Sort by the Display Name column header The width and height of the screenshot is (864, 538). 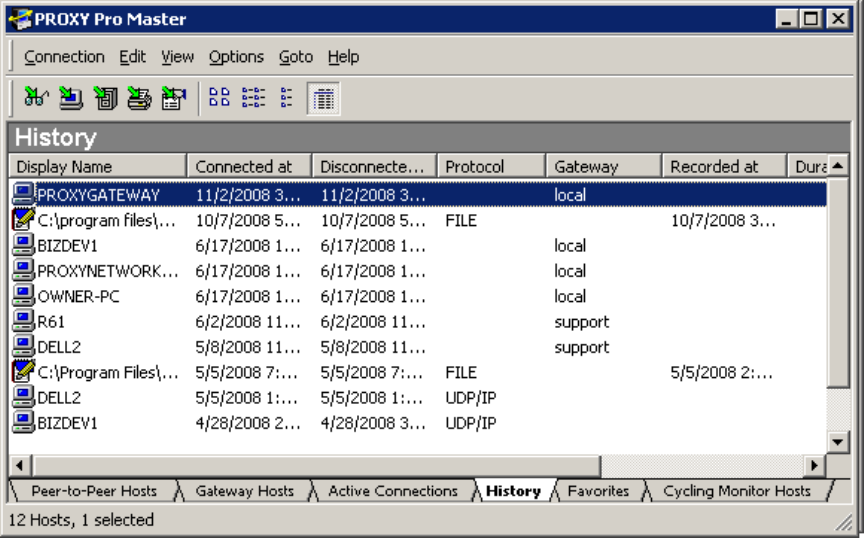click(98, 166)
